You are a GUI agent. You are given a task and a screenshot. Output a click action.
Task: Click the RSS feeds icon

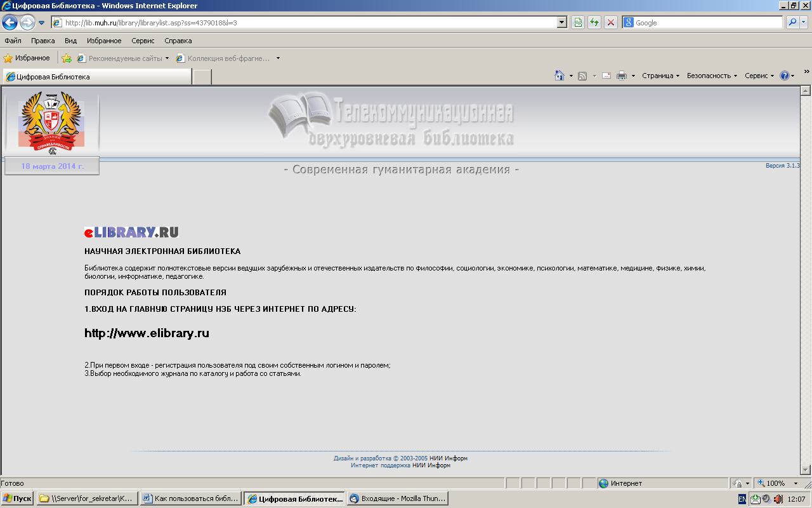point(582,76)
